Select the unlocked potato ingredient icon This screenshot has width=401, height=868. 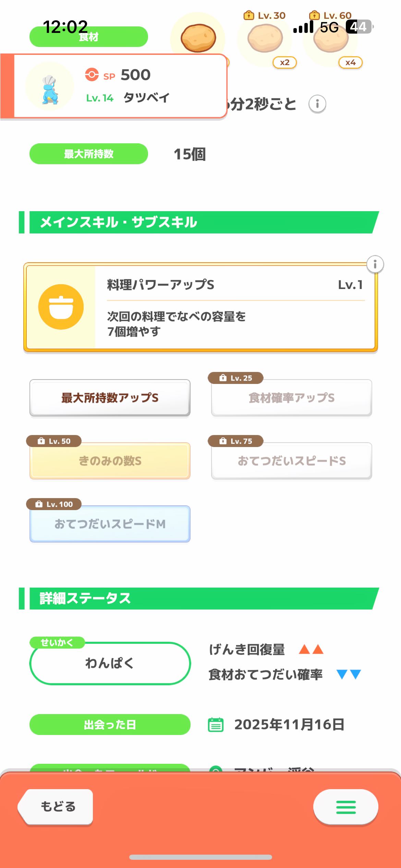pos(198,38)
